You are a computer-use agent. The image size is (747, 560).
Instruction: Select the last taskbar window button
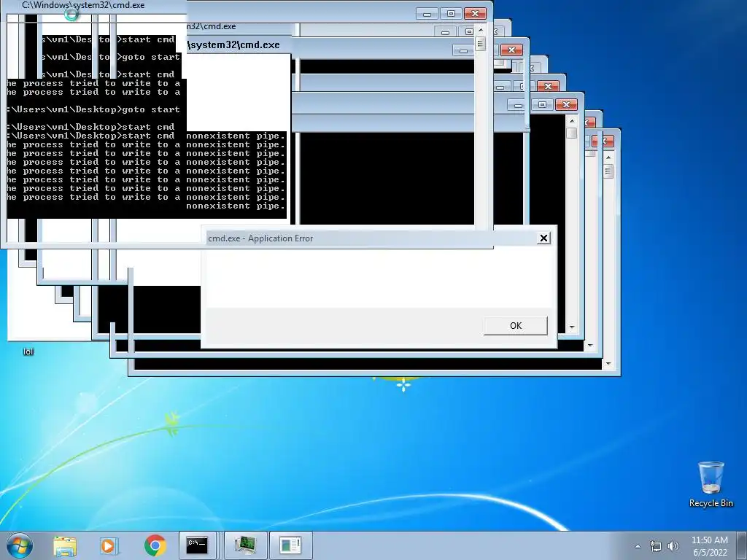(x=290, y=545)
